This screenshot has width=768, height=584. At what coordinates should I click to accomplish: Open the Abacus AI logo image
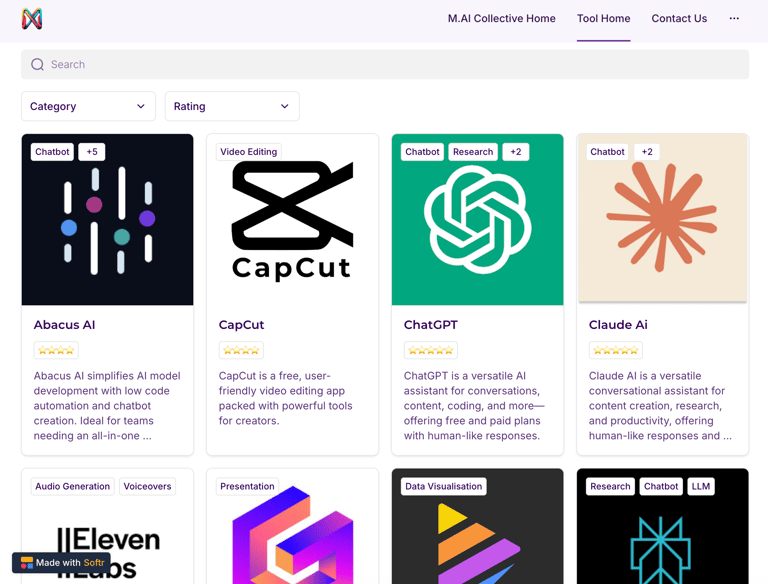coord(107,219)
